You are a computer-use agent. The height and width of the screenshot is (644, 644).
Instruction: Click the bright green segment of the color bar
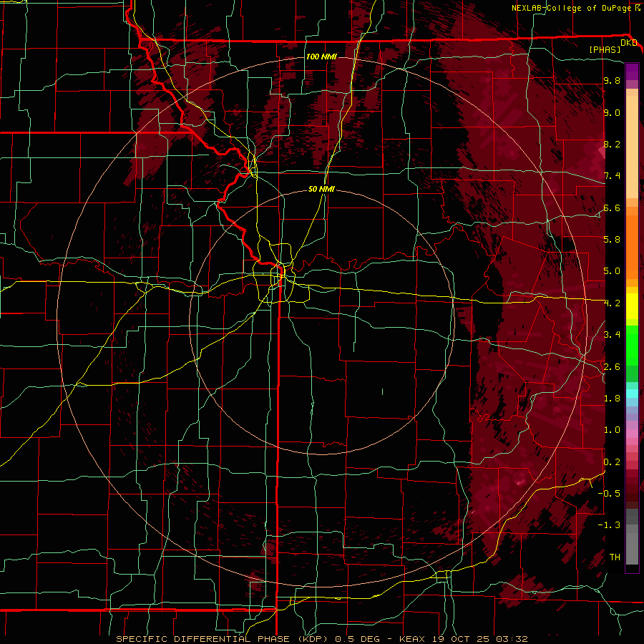[x=632, y=346]
